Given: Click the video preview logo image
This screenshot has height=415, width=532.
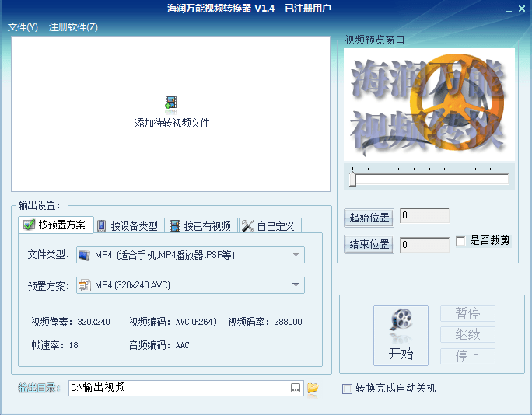Looking at the screenshot, I should click(429, 104).
